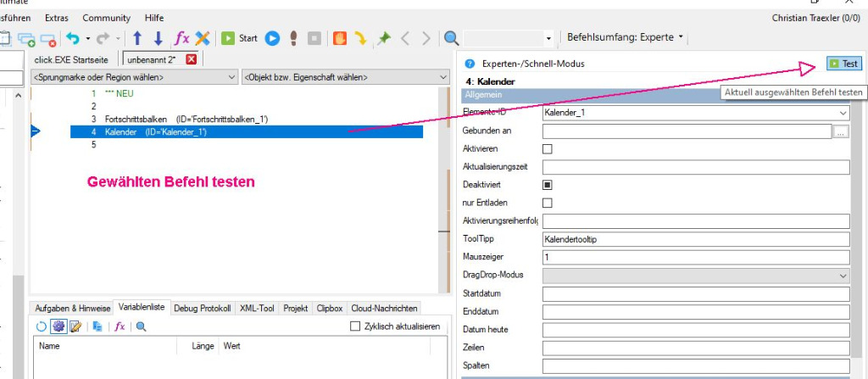Click the magnifier icon in the Variablenliste toolbar
The height and width of the screenshot is (379, 868).
click(x=142, y=326)
